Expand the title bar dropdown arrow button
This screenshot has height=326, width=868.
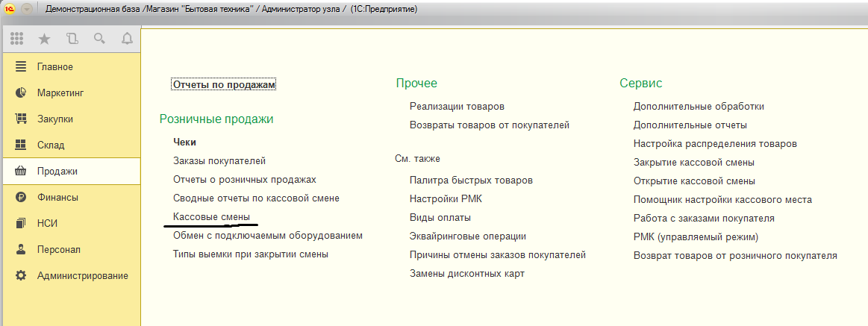point(26,10)
